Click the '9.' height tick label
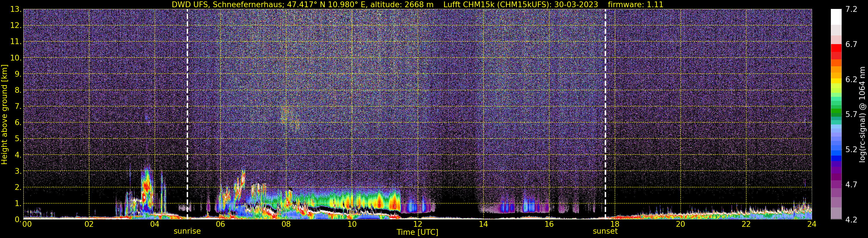The image size is (868, 238). [x=18, y=74]
